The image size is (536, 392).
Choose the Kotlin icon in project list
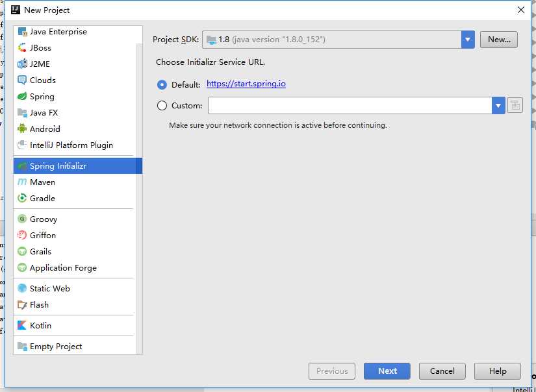pos(22,325)
